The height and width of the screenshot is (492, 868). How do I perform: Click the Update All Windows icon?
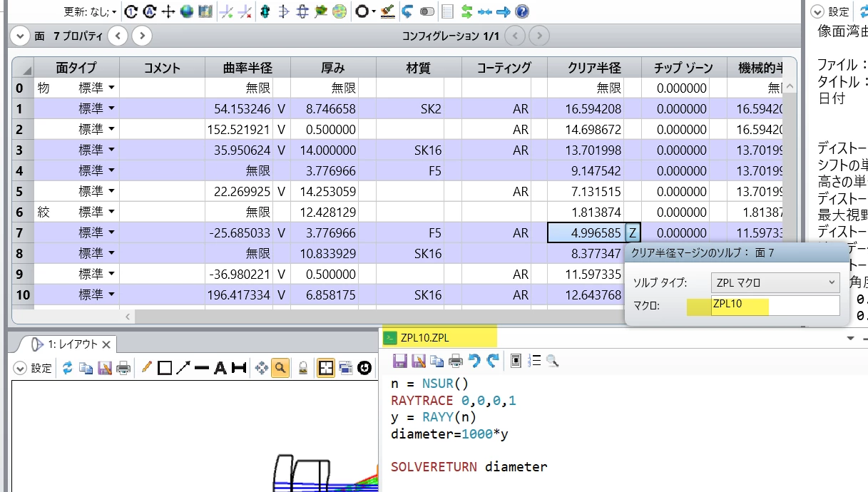pos(150,11)
